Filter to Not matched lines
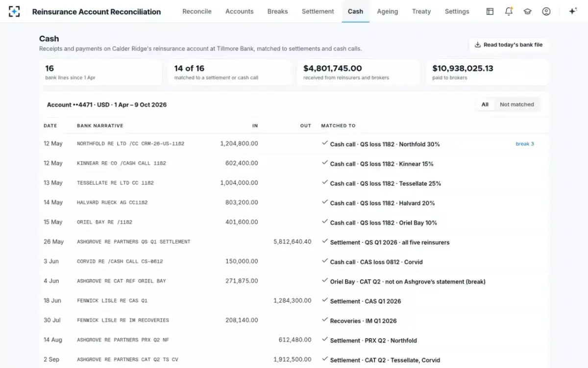 517,105
